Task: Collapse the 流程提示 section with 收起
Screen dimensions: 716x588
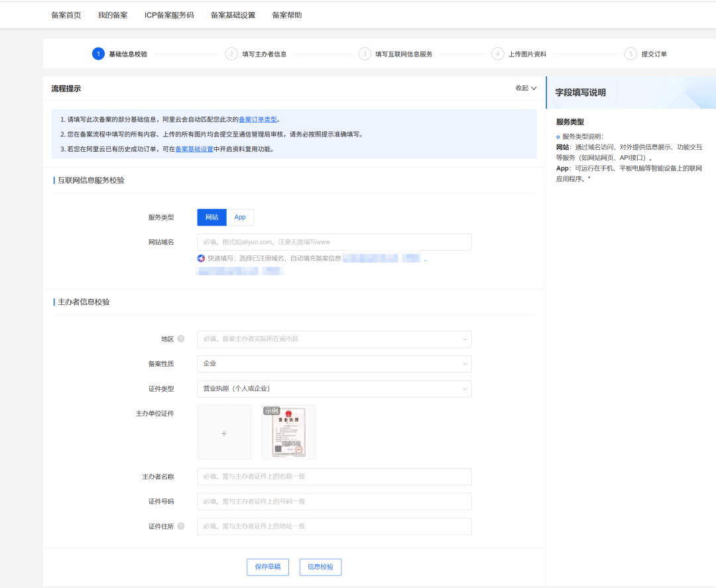Action: tap(526, 88)
